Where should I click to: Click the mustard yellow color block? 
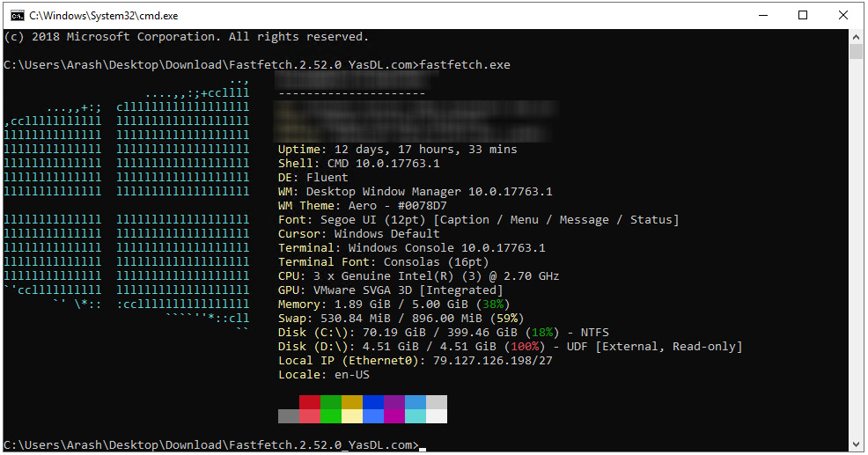(352, 402)
